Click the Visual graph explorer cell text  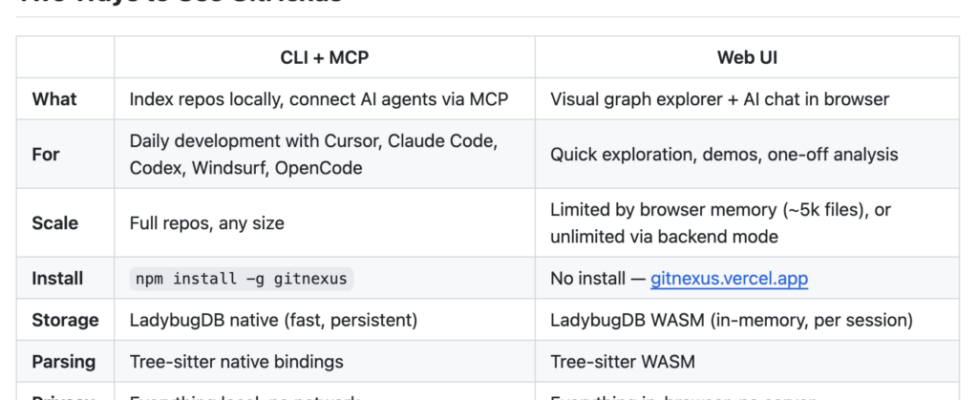pos(719,99)
